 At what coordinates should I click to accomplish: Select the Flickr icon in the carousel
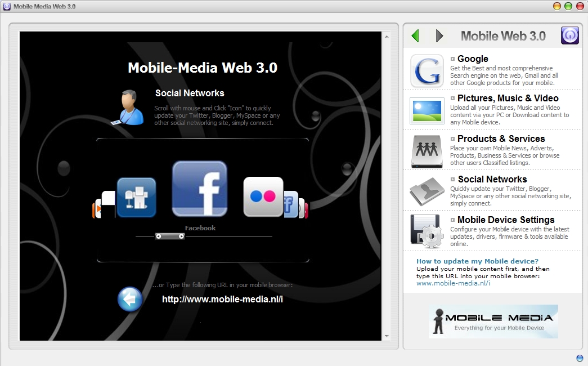point(262,196)
